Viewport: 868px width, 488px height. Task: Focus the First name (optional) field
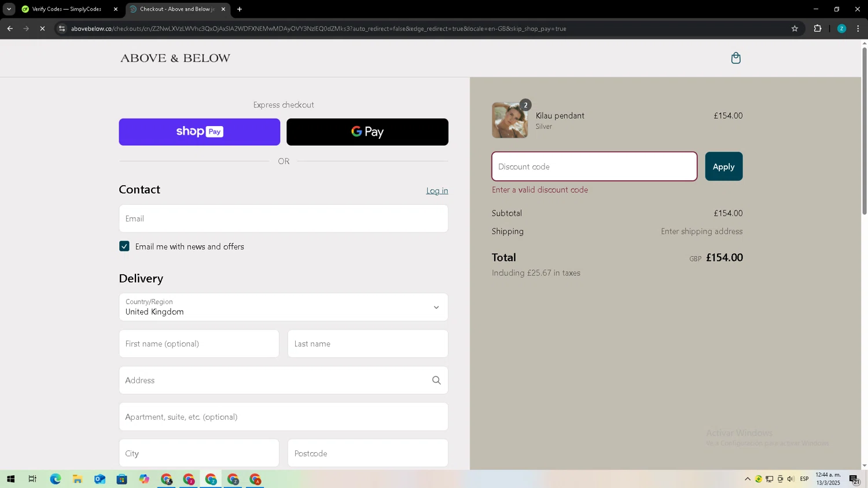pyautogui.click(x=199, y=343)
